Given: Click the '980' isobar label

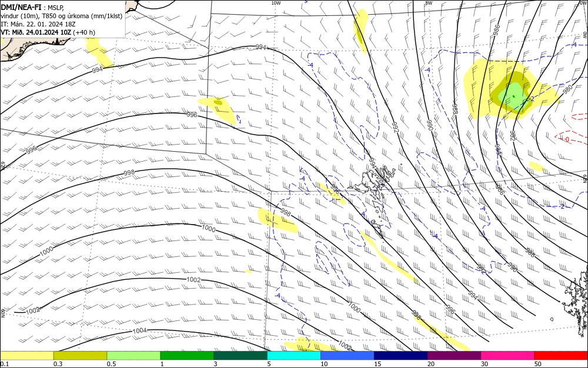Looking at the screenshot, I should pyautogui.click(x=567, y=89).
